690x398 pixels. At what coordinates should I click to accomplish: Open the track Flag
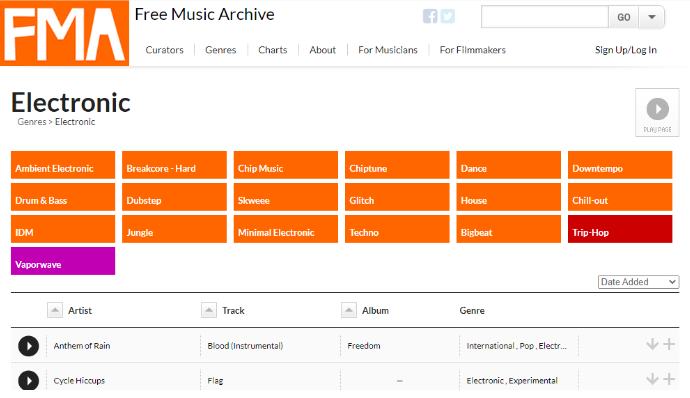pyautogui.click(x=215, y=381)
